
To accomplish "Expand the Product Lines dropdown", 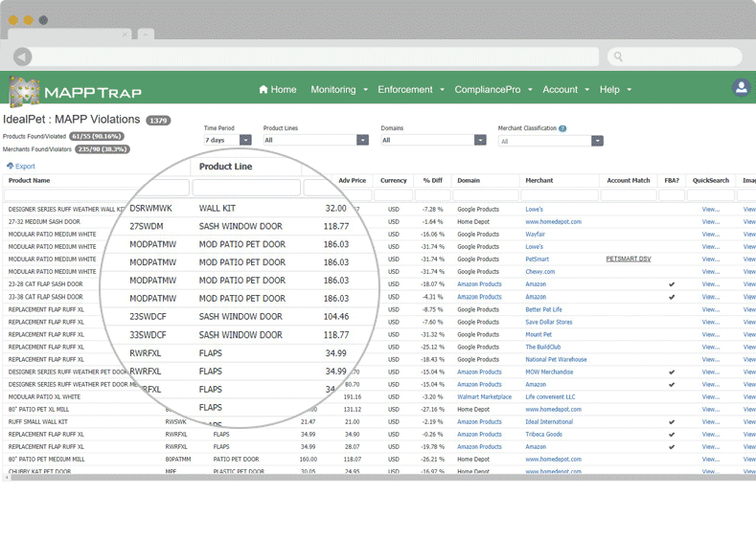I will coord(362,140).
